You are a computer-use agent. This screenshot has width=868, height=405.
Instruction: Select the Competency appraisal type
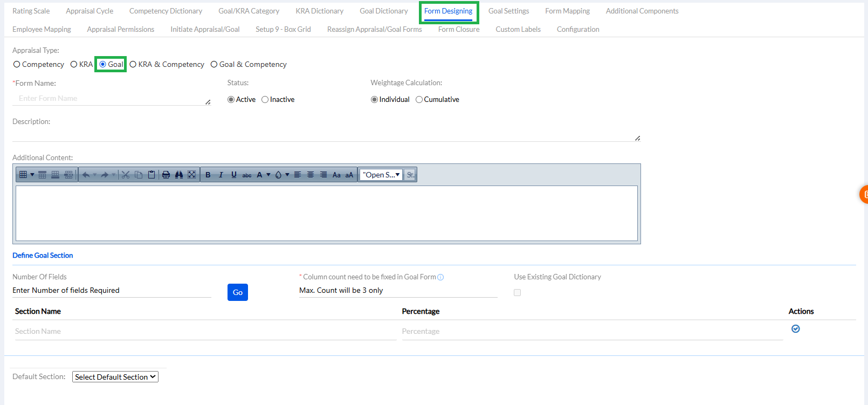pos(17,64)
